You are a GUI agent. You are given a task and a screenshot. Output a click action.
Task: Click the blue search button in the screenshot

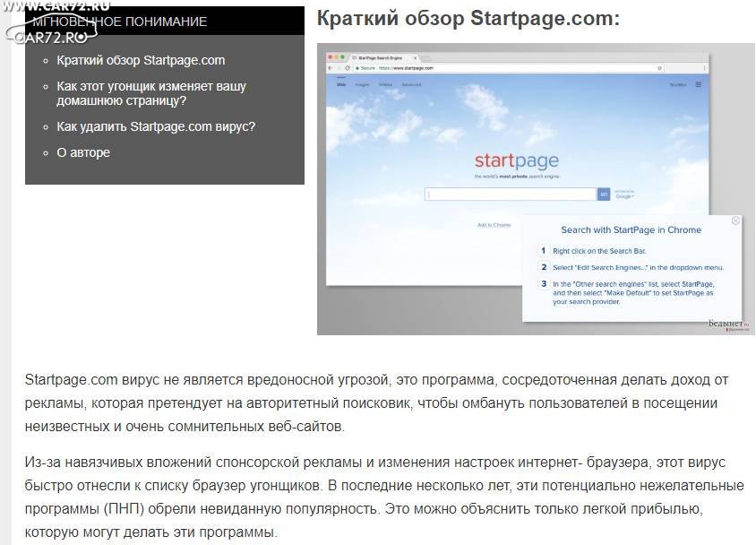[x=604, y=195]
